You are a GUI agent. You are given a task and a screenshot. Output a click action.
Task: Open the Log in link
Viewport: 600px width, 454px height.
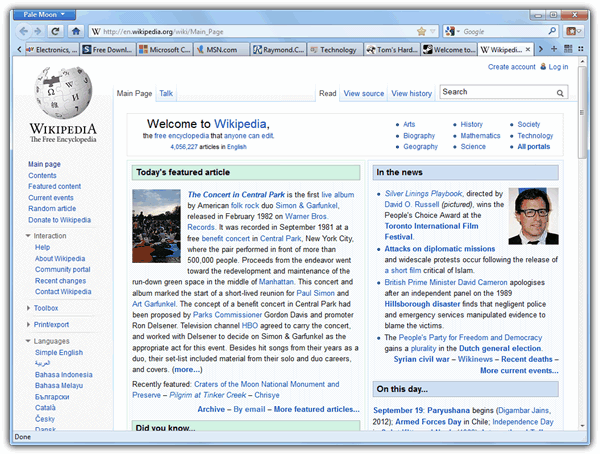coord(558,67)
